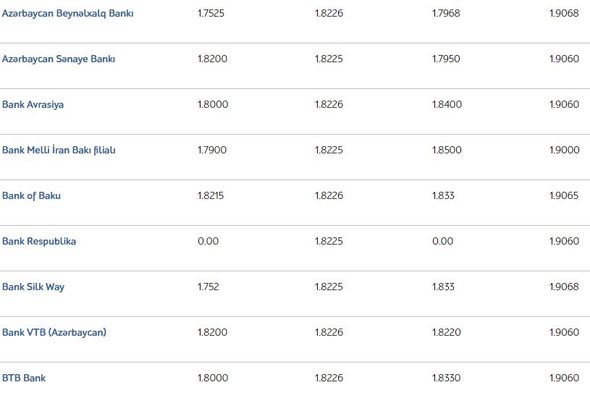Click the 1.8500 rate for Bank Melli
590x398 pixels.
[447, 150]
